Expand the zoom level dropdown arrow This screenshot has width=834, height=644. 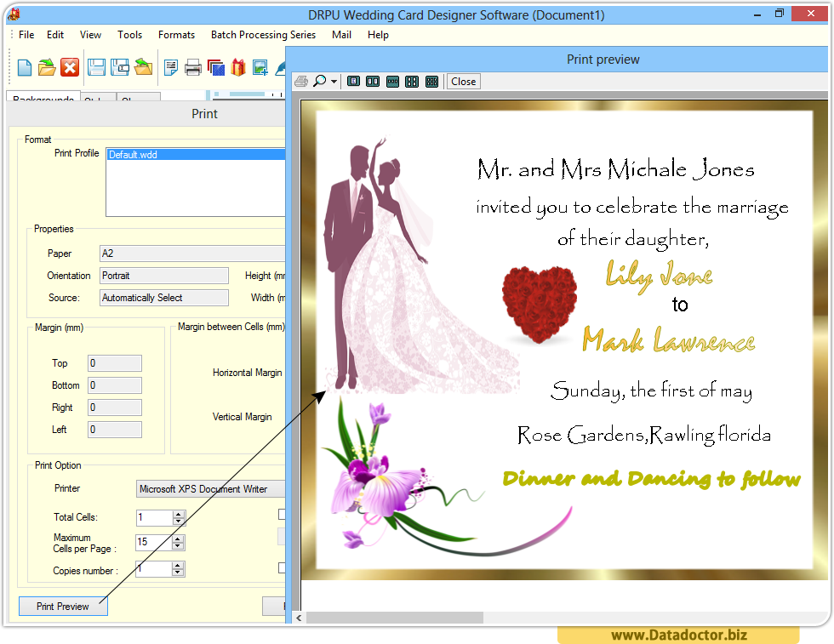334,81
